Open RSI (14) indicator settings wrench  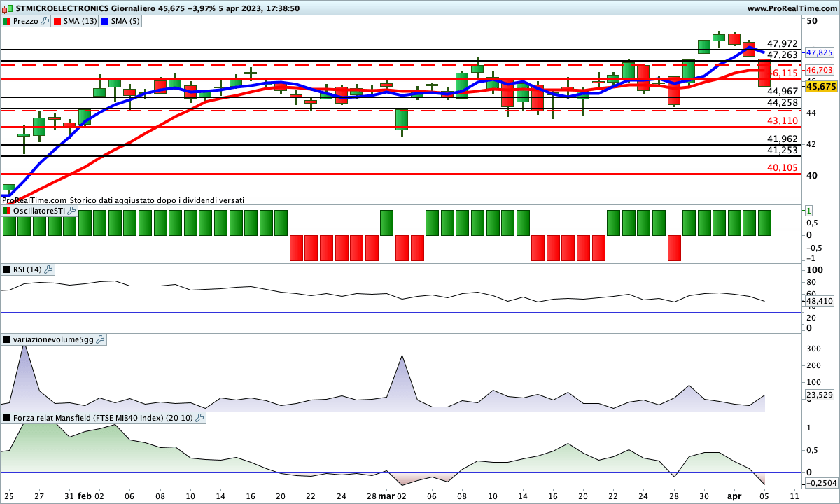point(49,269)
